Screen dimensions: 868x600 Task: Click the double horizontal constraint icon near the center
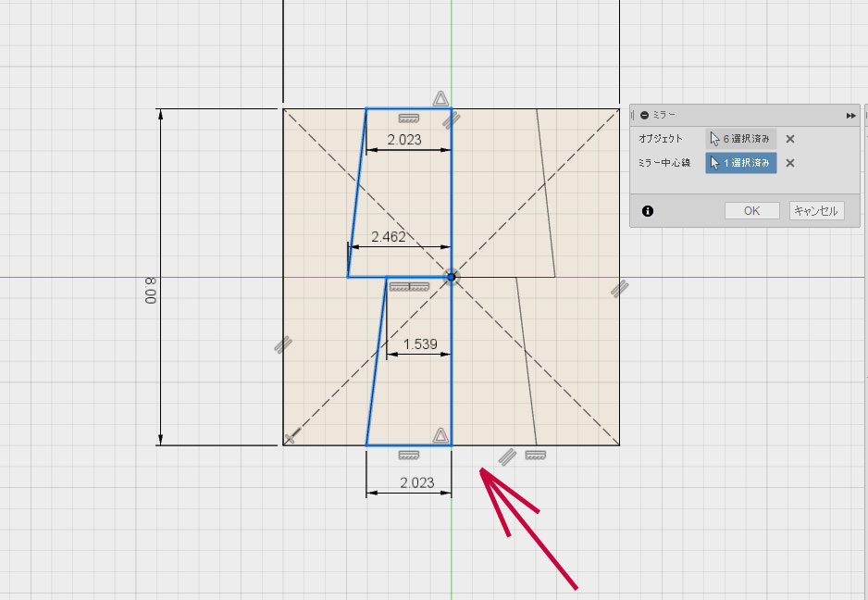click(x=408, y=288)
